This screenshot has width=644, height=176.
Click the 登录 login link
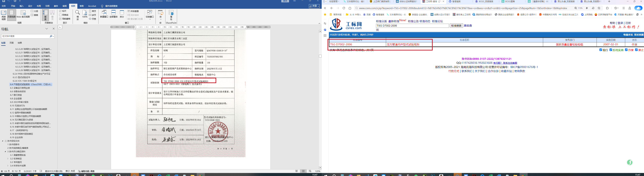620,23
